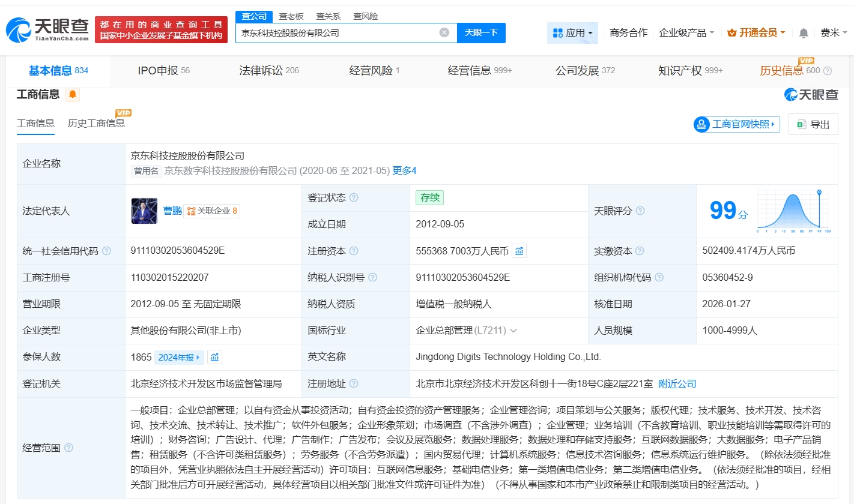Expand the 企业级产品 dropdown
854x504 pixels.
(686, 33)
